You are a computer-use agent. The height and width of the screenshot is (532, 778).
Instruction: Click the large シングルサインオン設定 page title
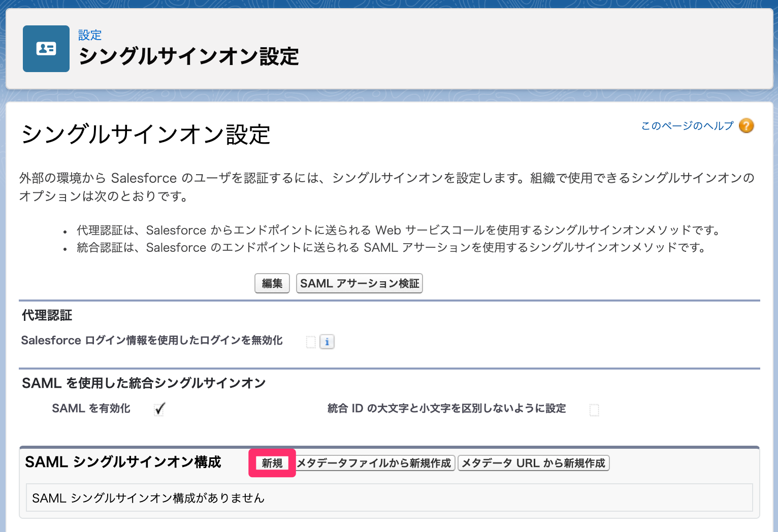[145, 135]
